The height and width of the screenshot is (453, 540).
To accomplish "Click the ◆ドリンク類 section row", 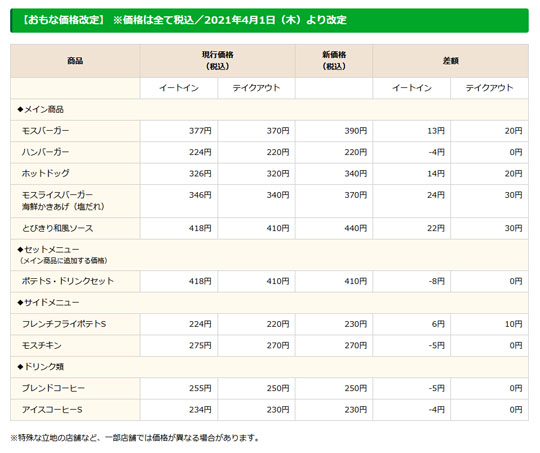I will (269, 367).
